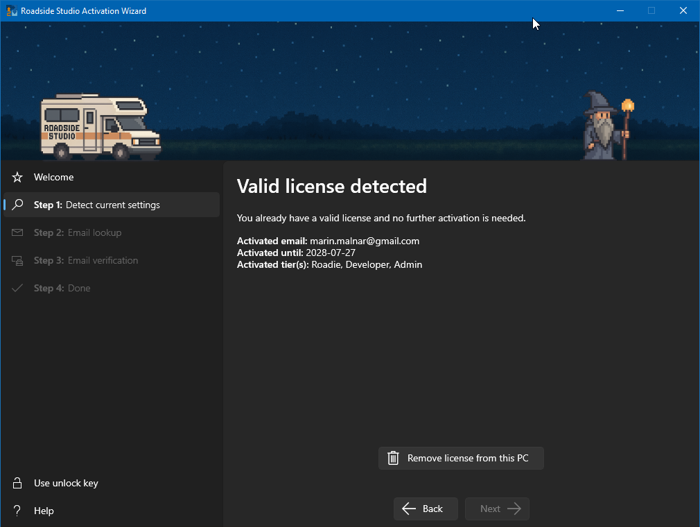Go Back to the previous wizard page
This screenshot has height=527, width=700.
coord(425,509)
